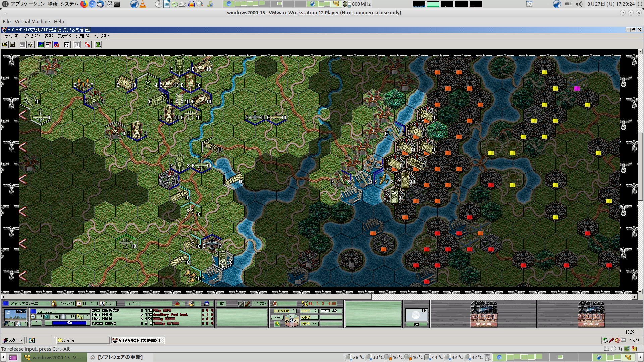
Task: Click the red and blue emblem toolbar icon
Action: point(56,45)
